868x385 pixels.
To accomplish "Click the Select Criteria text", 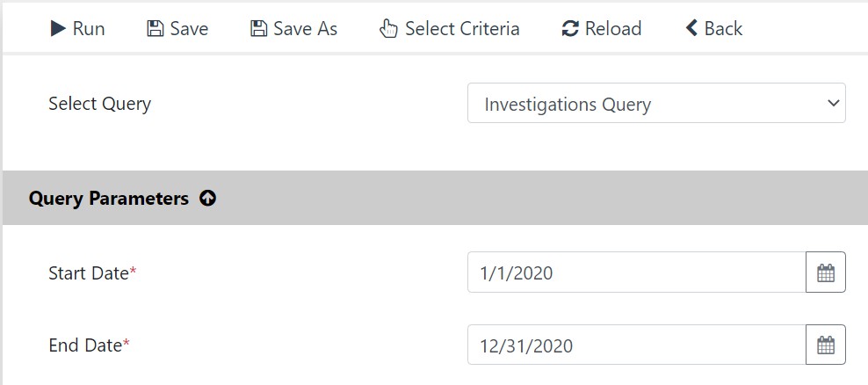I will tap(462, 28).
